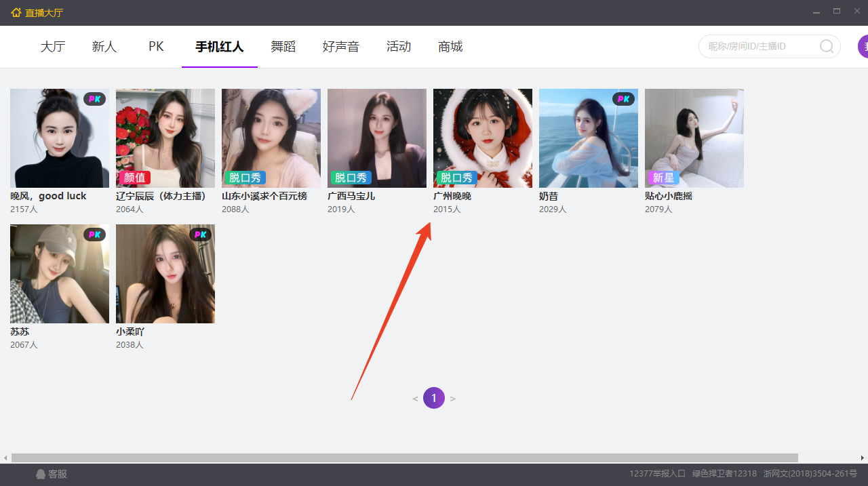Screen dimensions: 868x486
Task: Click the purple avatar icon at top right
Action: tap(863, 46)
